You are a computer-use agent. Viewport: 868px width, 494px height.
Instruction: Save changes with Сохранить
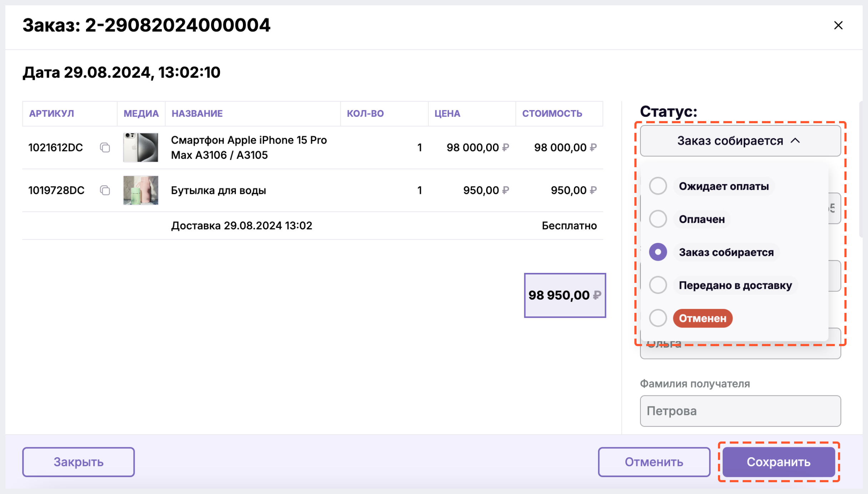click(779, 462)
